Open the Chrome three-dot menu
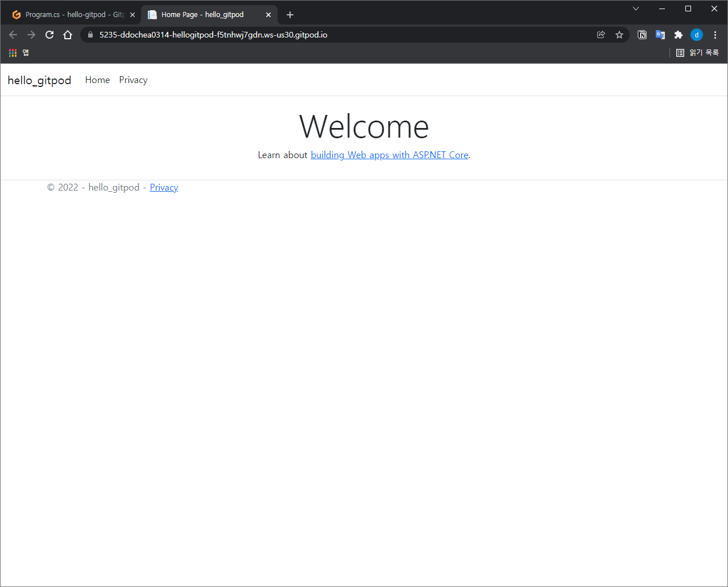Viewport: 728px width, 587px height. [715, 35]
